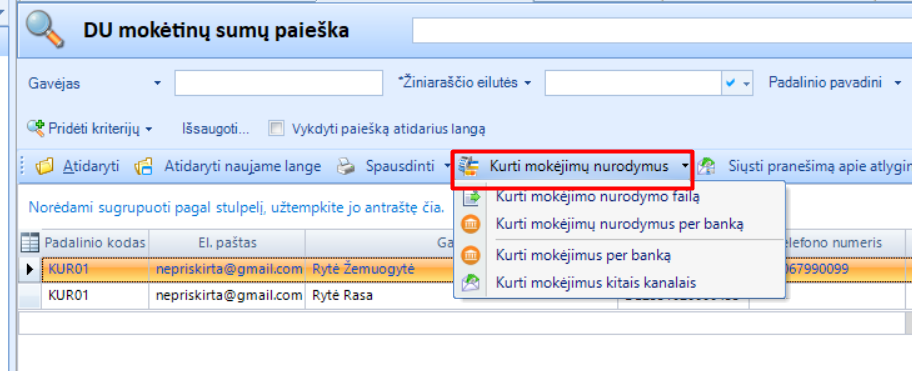
Task: Click the Rytė Žemuogytė recipient cell
Action: (x=379, y=269)
